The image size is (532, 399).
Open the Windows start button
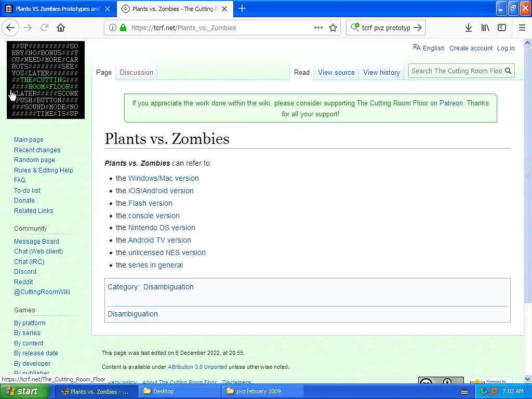[x=24, y=391]
